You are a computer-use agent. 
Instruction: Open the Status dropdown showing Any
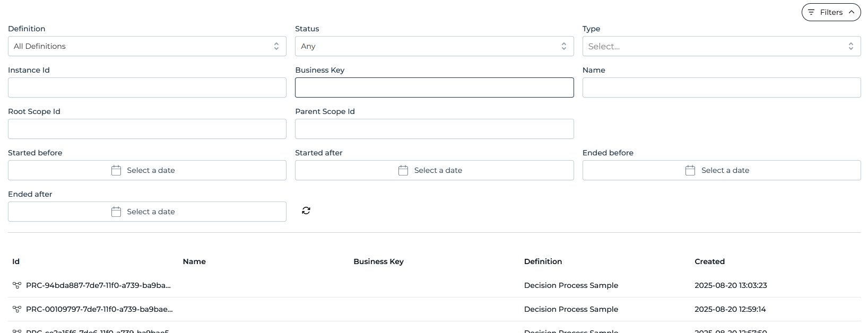click(434, 46)
